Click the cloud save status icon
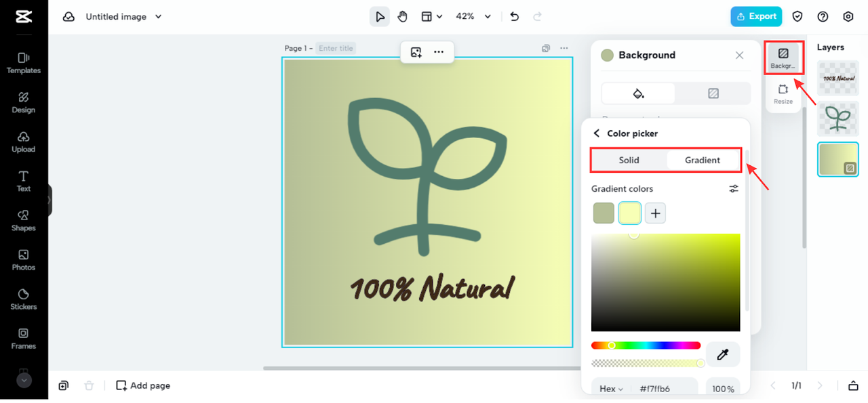Screen dimensions: 868x403 click(x=68, y=17)
